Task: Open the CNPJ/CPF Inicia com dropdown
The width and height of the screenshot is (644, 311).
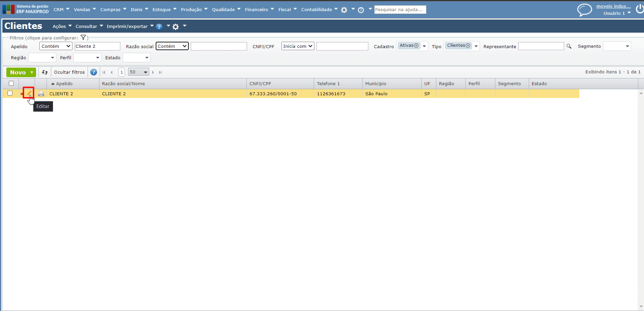Action: tap(298, 46)
